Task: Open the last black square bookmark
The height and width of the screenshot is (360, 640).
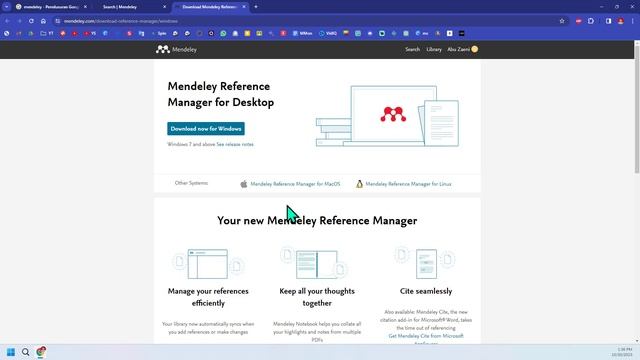Action: pyautogui.click(x=462, y=33)
